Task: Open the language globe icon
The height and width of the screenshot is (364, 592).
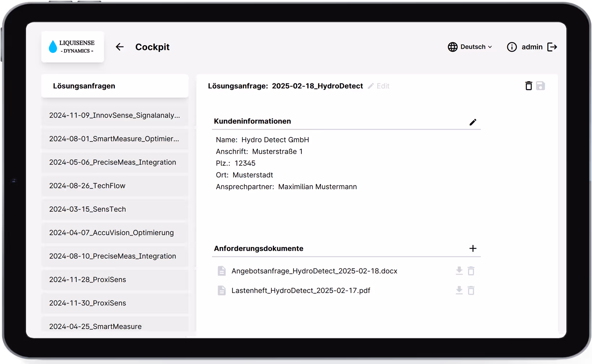Action: click(453, 47)
